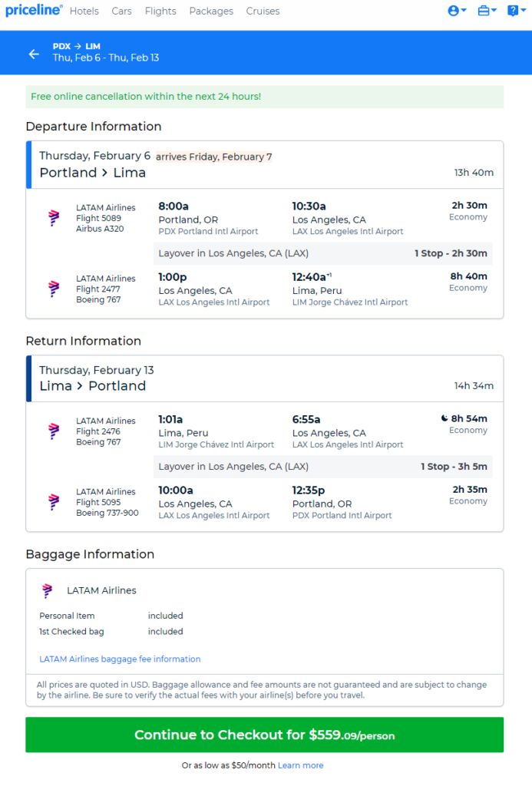Open the help question mark dropdown
Screen dimensions: 532x786
click(516, 11)
